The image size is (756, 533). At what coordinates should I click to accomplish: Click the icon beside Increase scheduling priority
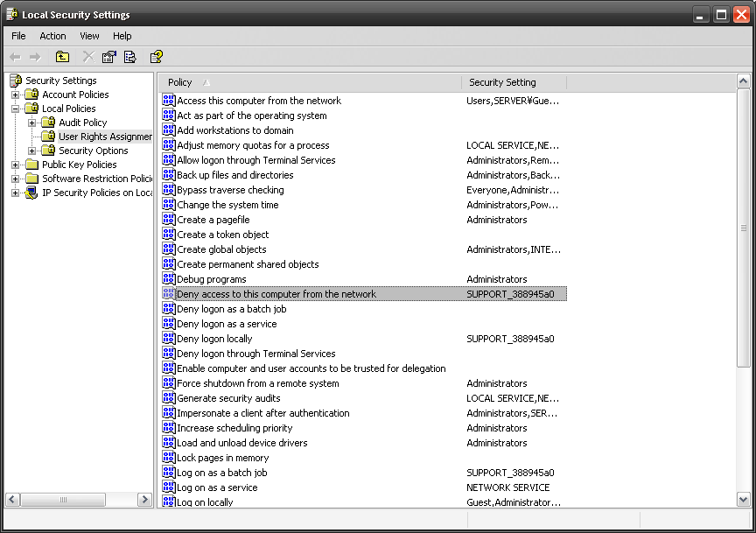click(168, 427)
